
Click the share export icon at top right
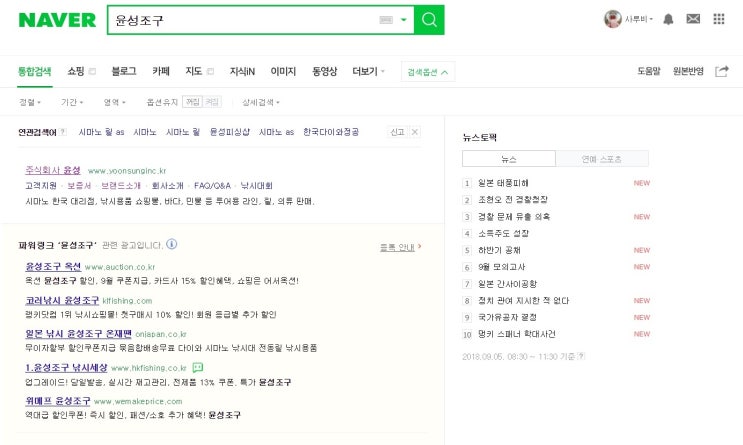point(722,71)
